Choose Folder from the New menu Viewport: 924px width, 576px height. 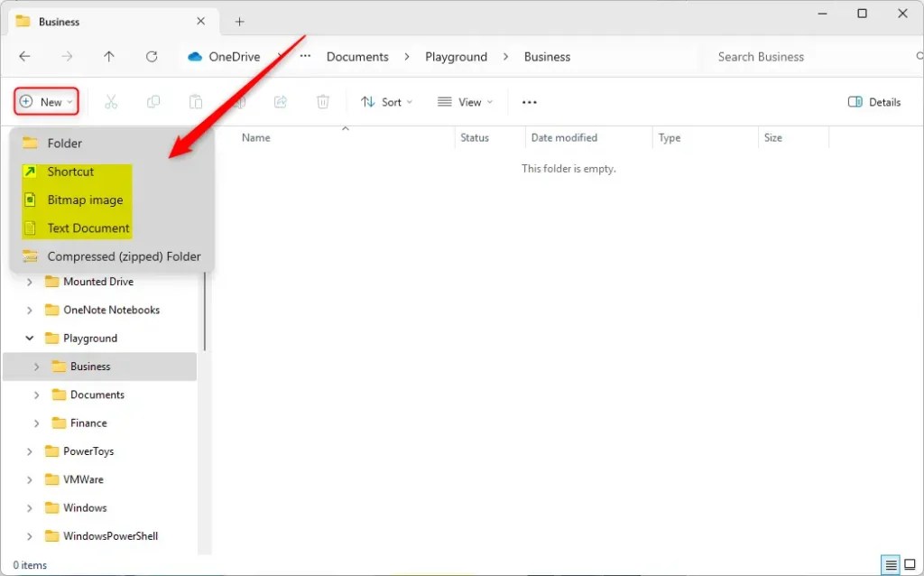point(112,144)
